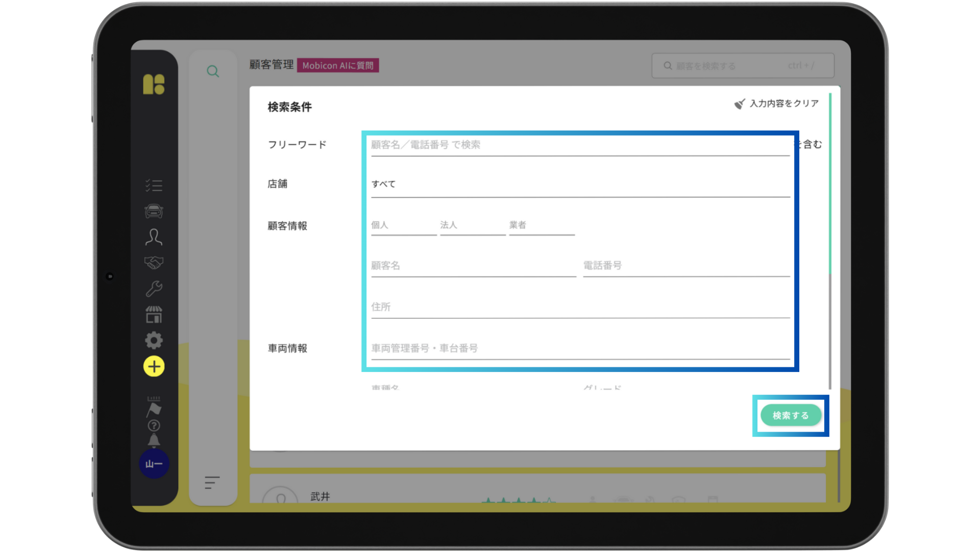Open the green magnifier search panel
This screenshot has width=980, height=551.
pyautogui.click(x=213, y=71)
